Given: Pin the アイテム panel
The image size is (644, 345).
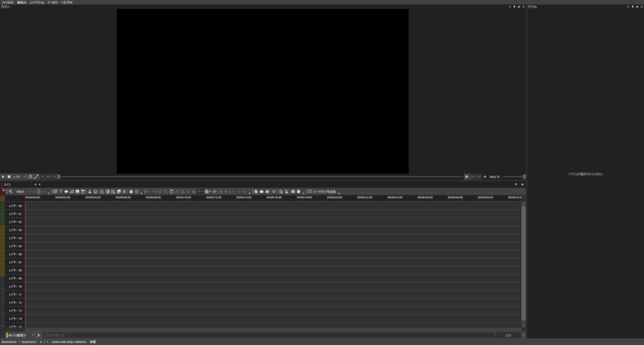Looking at the screenshot, I should pos(632,7).
